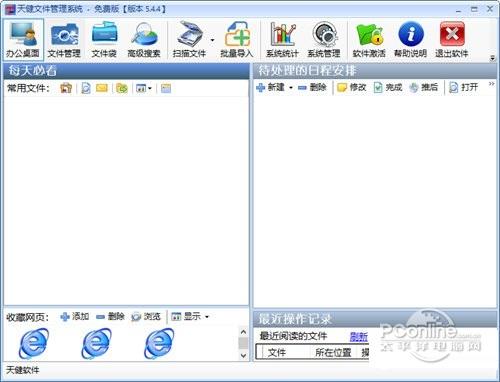Image resolution: width=500 pixels, height=382 pixels.
Task: Switch to 办公桌面 desktop tab
Action: [x=23, y=39]
